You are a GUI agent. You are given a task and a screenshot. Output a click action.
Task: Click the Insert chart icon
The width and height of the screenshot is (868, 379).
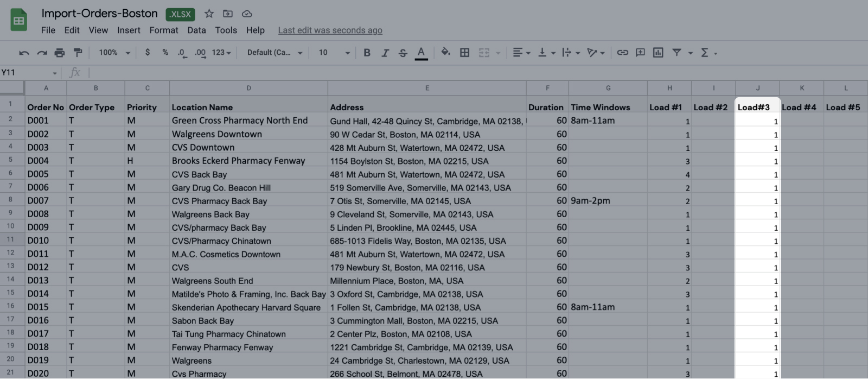658,53
